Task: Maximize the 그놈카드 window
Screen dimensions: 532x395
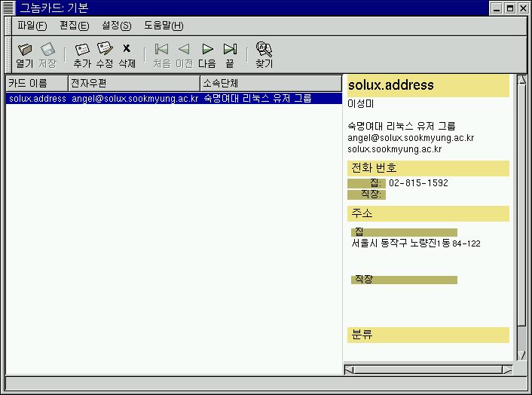Action: click(510, 8)
